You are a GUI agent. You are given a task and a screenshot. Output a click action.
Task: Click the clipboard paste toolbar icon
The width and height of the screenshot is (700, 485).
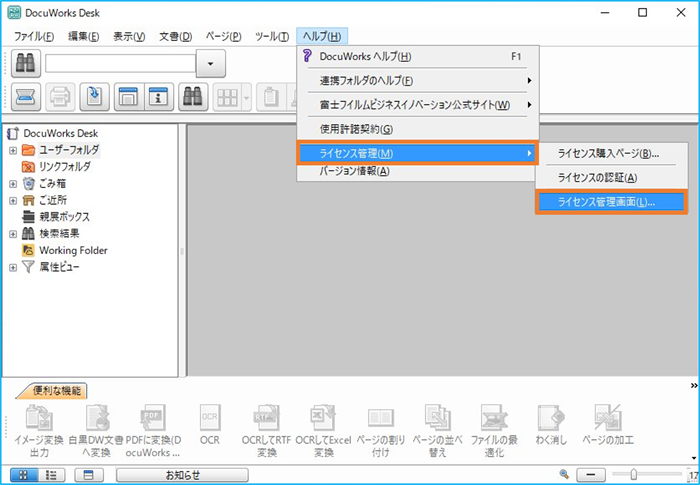point(271,96)
